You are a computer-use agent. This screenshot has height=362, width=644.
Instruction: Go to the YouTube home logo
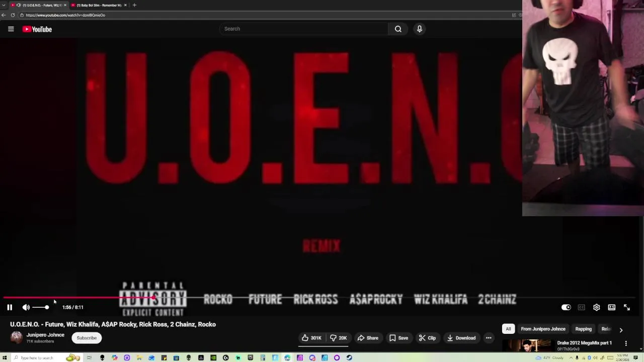coord(37,29)
